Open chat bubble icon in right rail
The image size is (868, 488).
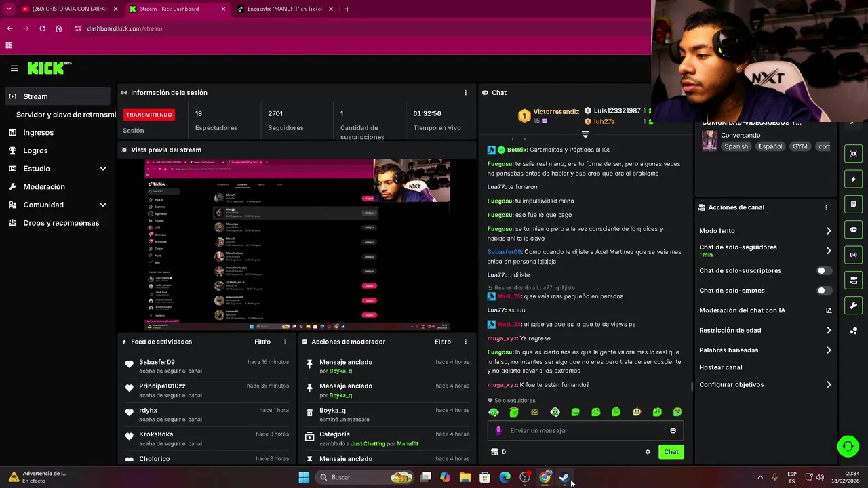[853, 230]
